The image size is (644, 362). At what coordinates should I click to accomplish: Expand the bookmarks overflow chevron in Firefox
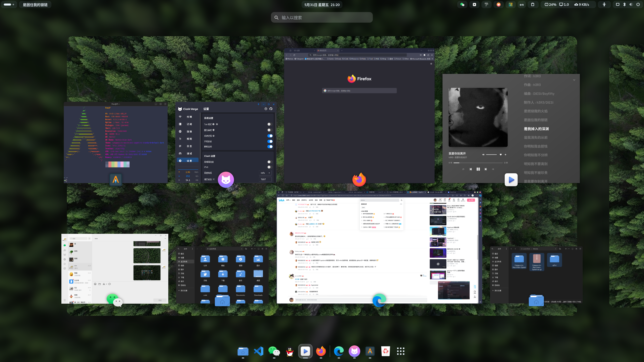click(432, 59)
